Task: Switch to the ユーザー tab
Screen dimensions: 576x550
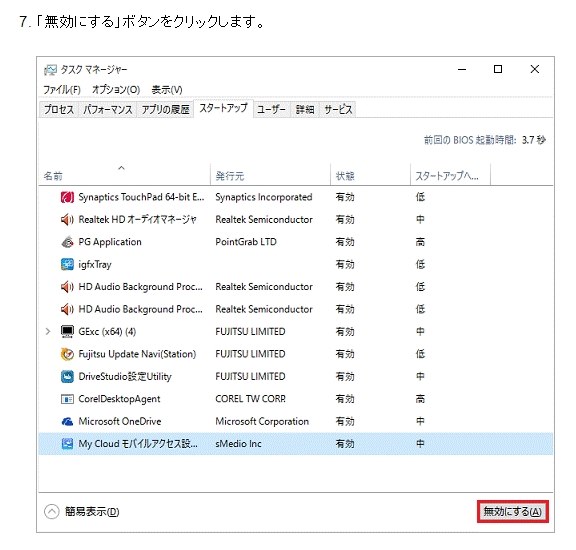Action: point(271,109)
